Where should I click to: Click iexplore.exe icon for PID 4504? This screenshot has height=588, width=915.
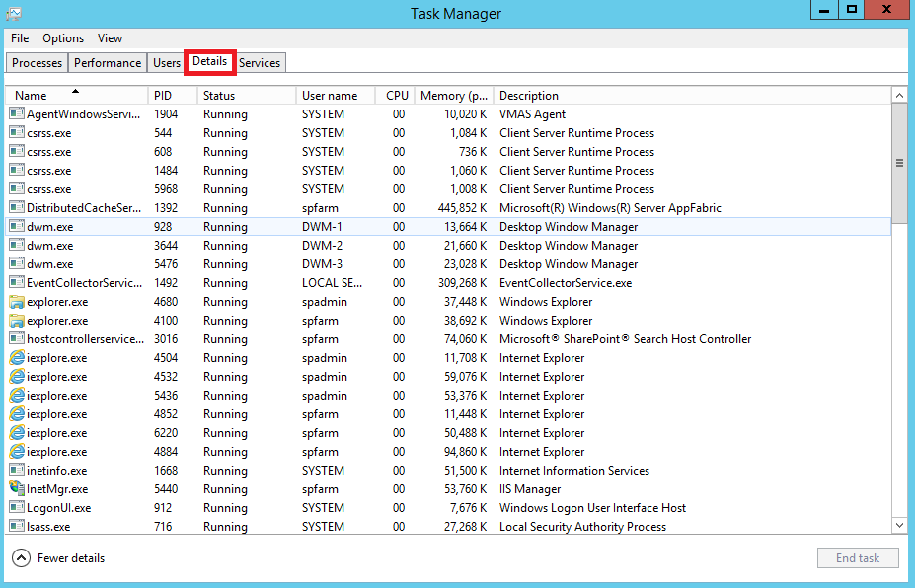point(17,357)
